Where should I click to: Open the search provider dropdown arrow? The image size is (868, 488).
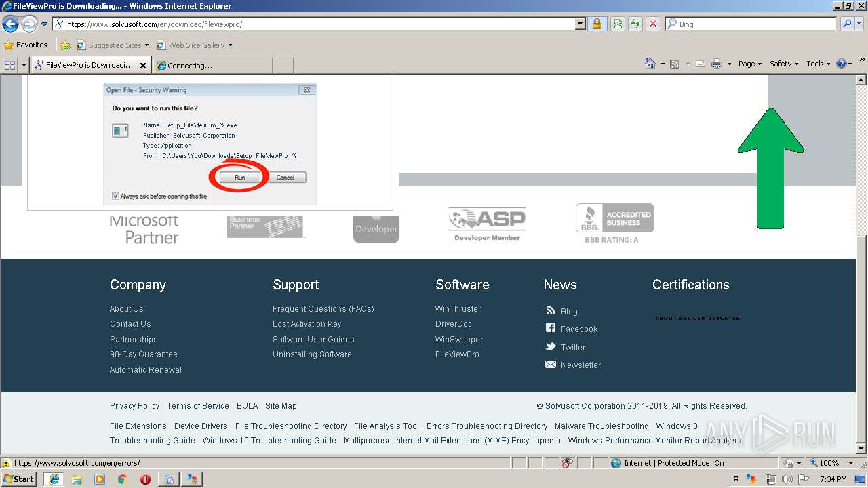[x=859, y=24]
